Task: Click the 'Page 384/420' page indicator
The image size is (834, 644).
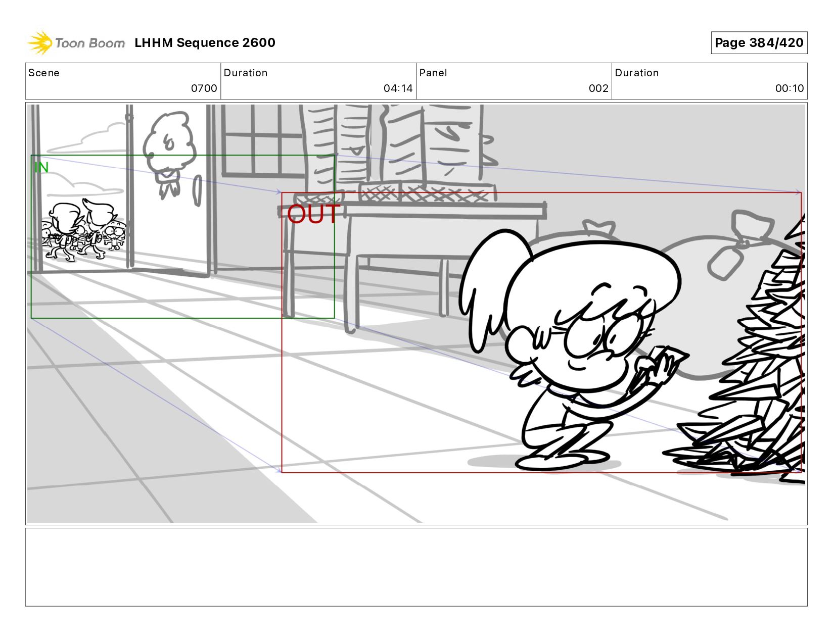Action: pos(759,43)
